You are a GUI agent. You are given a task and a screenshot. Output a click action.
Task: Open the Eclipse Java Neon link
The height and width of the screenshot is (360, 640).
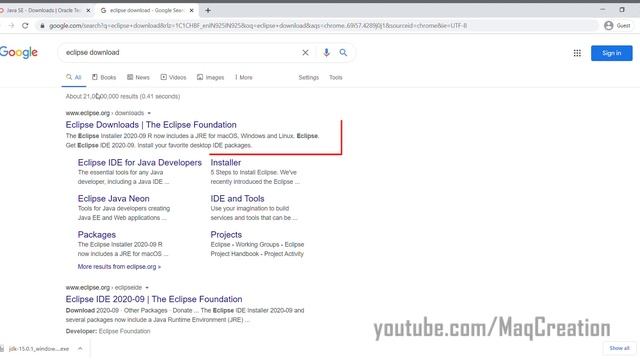coord(113,199)
